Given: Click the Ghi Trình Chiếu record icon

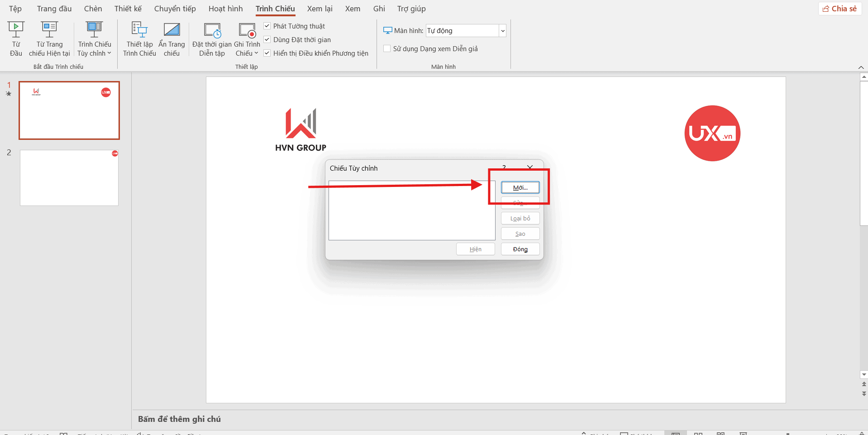Looking at the screenshot, I should pos(247,30).
